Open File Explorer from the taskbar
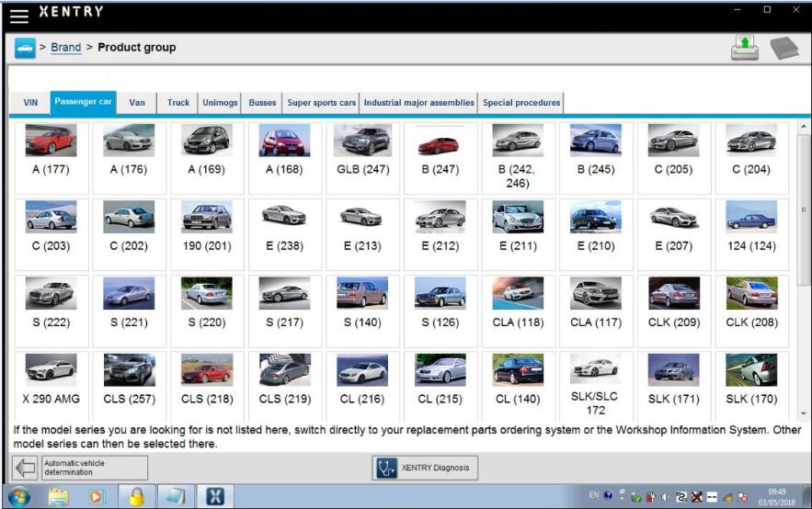This screenshot has width=812, height=509. [x=58, y=497]
